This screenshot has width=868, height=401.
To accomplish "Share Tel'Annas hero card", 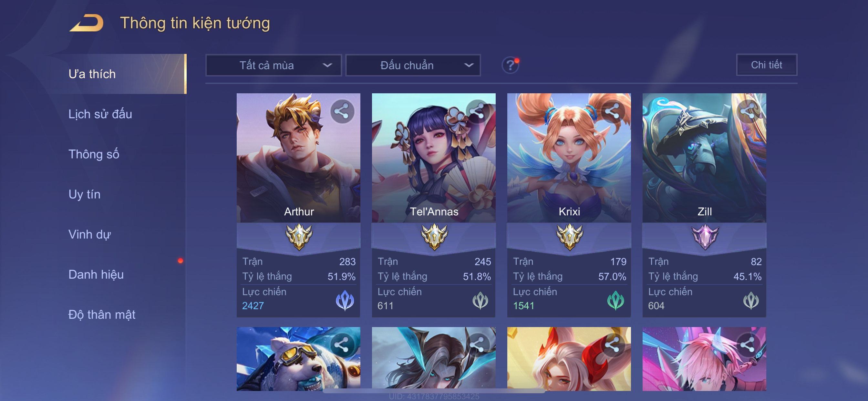I will pyautogui.click(x=477, y=111).
